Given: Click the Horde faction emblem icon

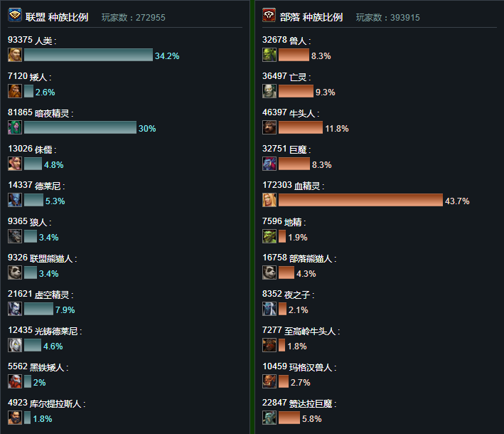Looking at the screenshot, I should [269, 15].
